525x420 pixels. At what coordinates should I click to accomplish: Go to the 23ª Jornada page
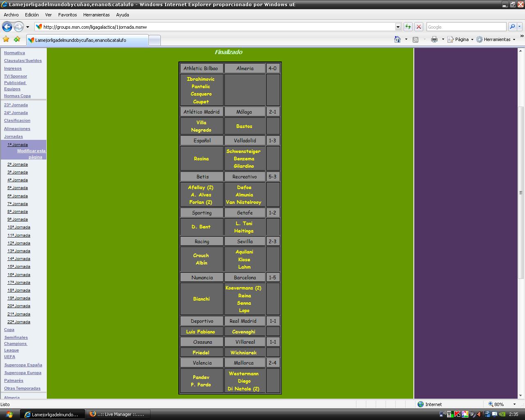(16, 105)
